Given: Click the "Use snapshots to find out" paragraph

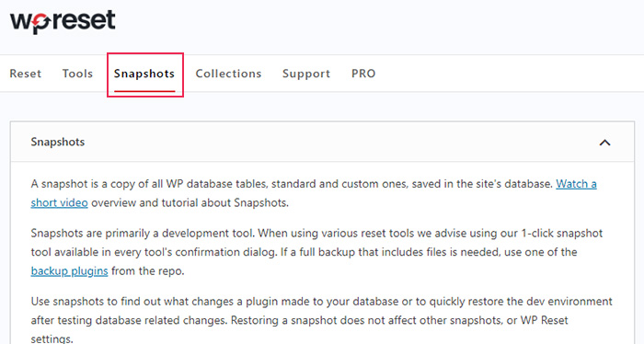Looking at the screenshot, I should pyautogui.click(x=322, y=320).
